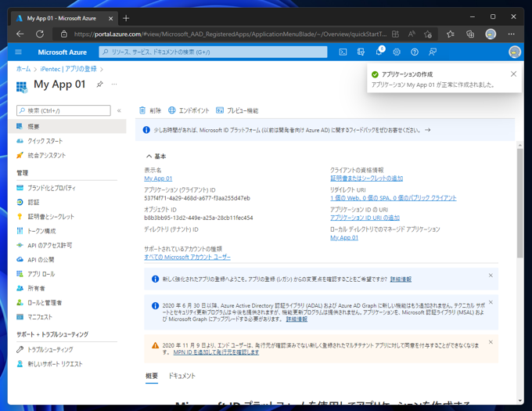Open エンドポイント endpoints
This screenshot has height=411, width=532.
189,110
